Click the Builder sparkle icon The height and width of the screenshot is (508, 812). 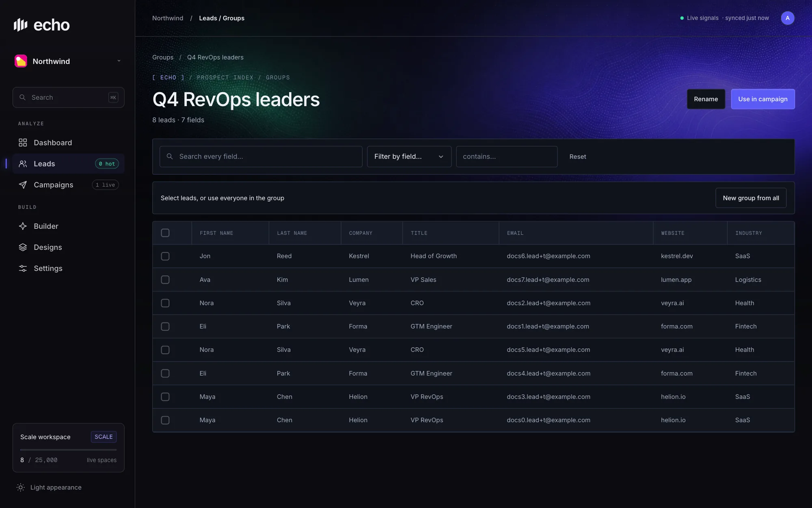point(23,226)
